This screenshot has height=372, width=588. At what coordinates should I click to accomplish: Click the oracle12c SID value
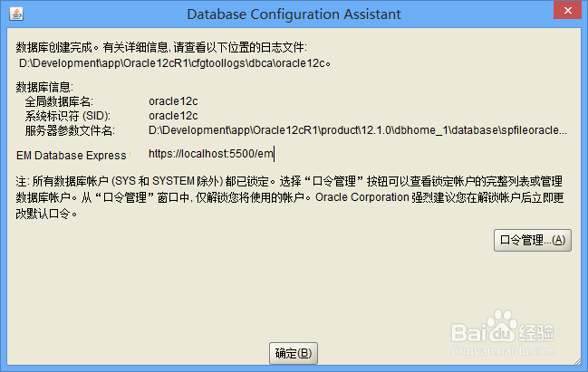pos(173,116)
